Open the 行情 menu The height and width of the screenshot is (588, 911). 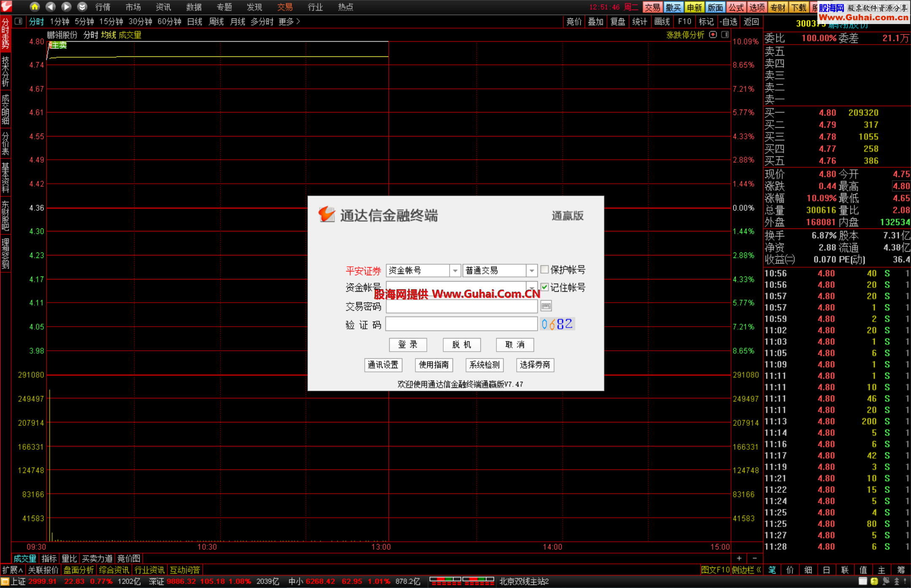[103, 7]
